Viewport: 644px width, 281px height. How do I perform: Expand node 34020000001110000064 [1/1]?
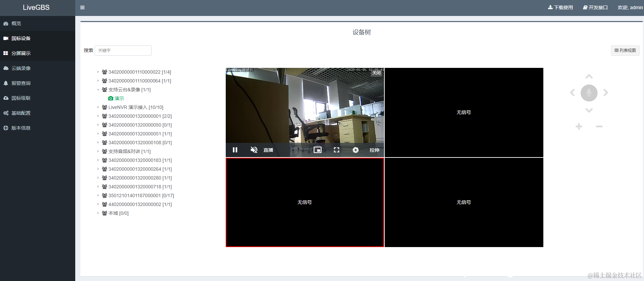(x=98, y=81)
